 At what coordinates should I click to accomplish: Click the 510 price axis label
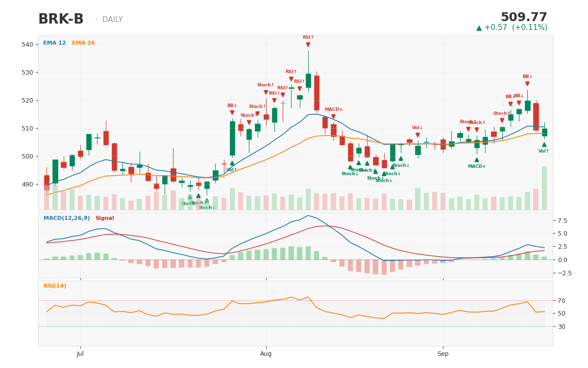(27, 129)
